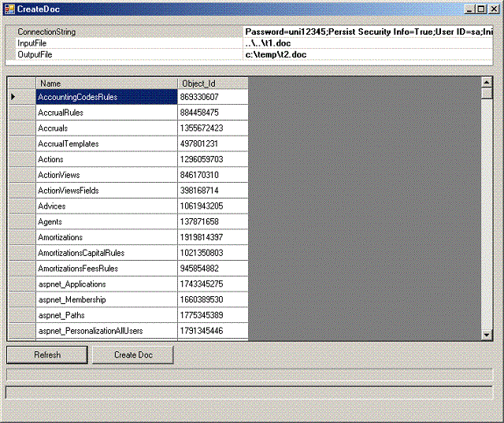Click the Object_Id cell 1775345389
504x423 pixels.
tap(213, 315)
